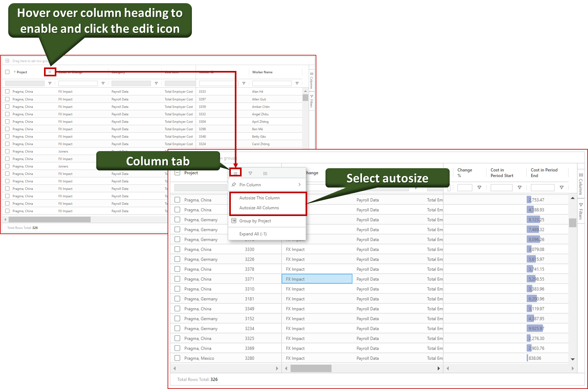Tick the checkbox for Pragma, Mexico row
This screenshot has height=389, width=588.
pyautogui.click(x=177, y=358)
